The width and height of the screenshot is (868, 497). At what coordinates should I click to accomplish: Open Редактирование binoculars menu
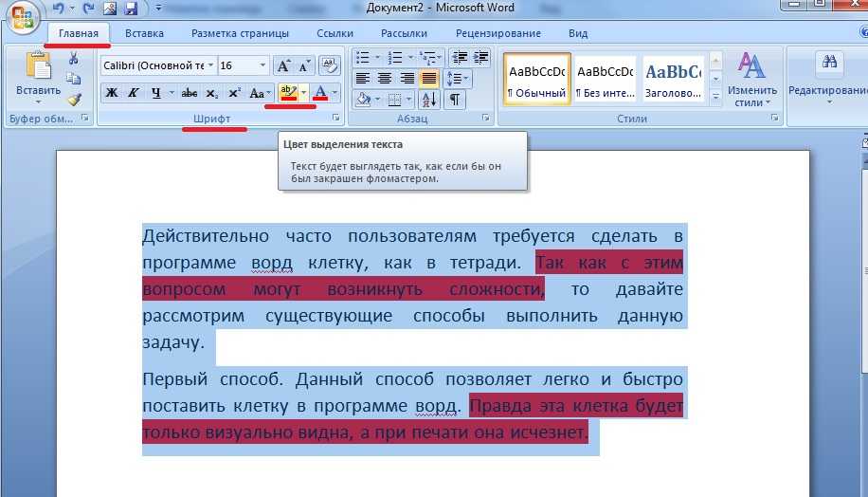point(829,78)
